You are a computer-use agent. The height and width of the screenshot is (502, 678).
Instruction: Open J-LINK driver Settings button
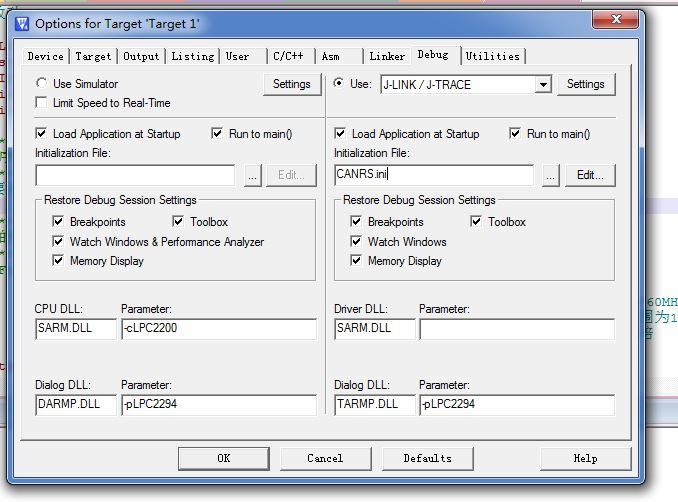point(586,84)
